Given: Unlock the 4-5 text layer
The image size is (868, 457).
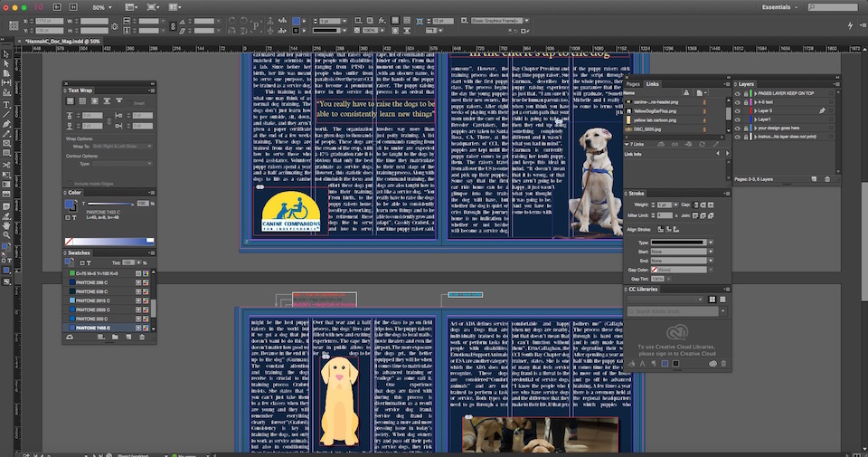Looking at the screenshot, I should [x=745, y=102].
